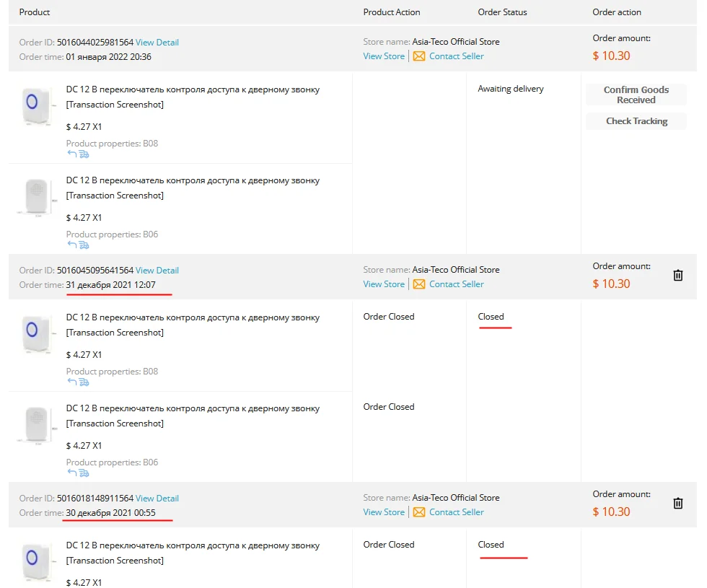The height and width of the screenshot is (588, 707).
Task: Click return arrow icon under B06 in 31 декабря order
Action: click(71, 473)
